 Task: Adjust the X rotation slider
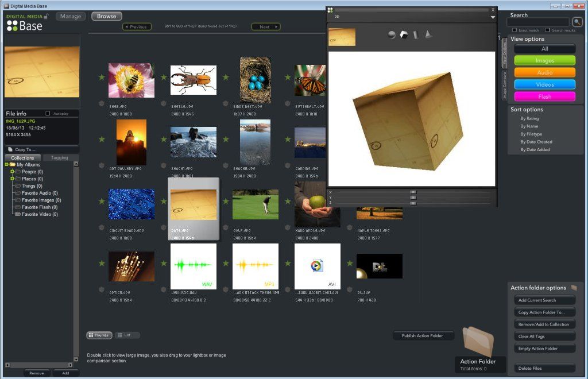(413, 192)
